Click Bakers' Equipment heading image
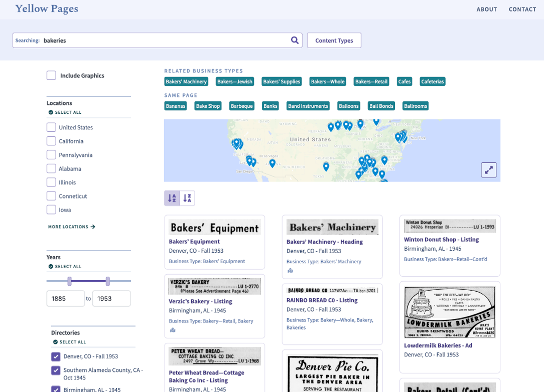The width and height of the screenshot is (544, 392). [215, 228]
